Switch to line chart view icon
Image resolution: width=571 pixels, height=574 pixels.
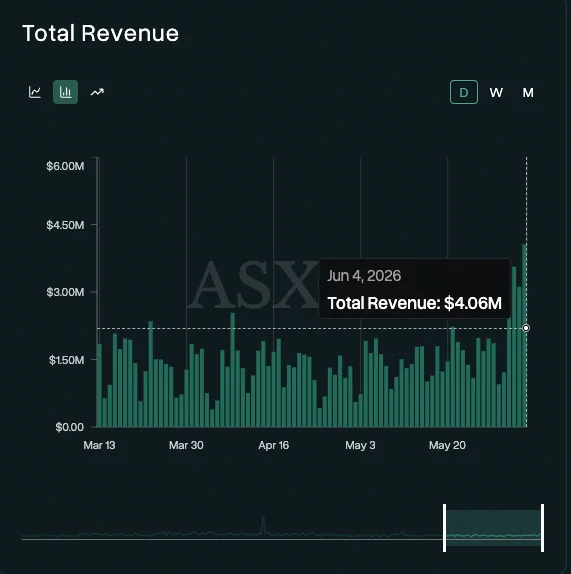pos(35,92)
